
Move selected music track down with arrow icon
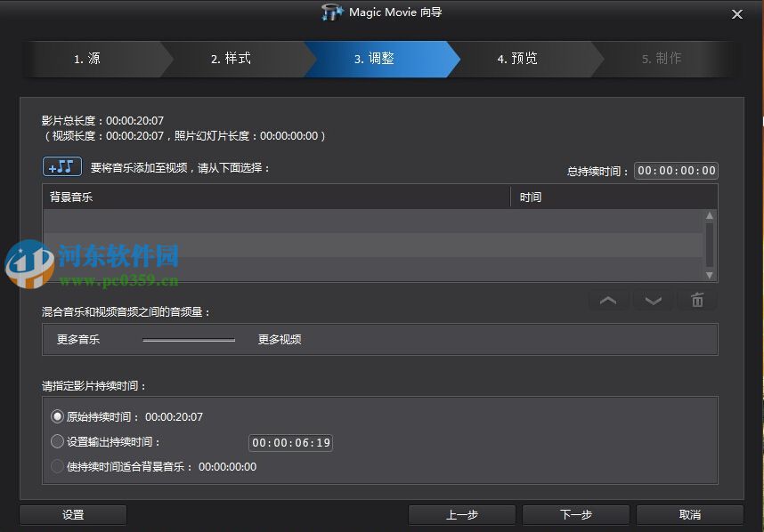click(x=653, y=301)
